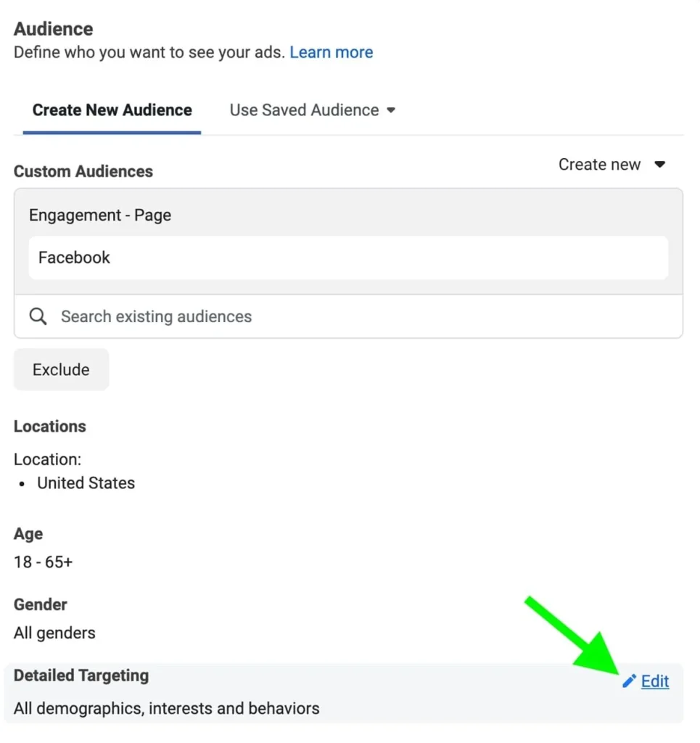The width and height of the screenshot is (700, 743).
Task: Focus the Search existing audiences field
Action: [348, 316]
